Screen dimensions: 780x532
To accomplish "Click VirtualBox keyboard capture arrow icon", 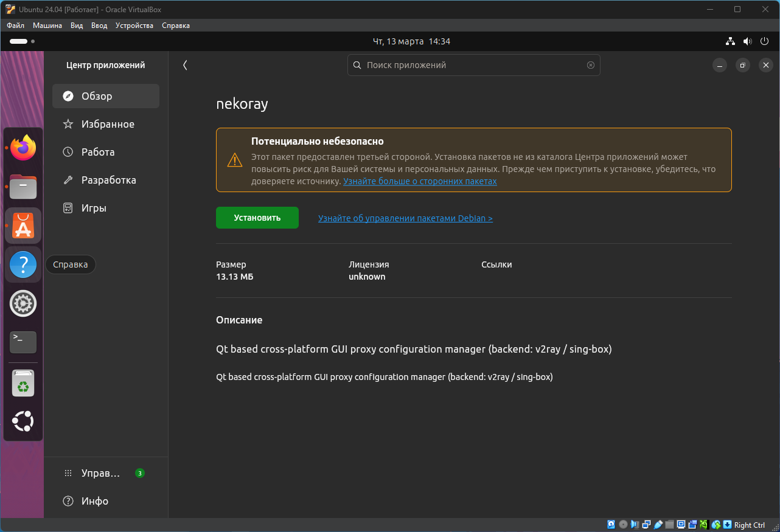I will pyautogui.click(x=728, y=525).
